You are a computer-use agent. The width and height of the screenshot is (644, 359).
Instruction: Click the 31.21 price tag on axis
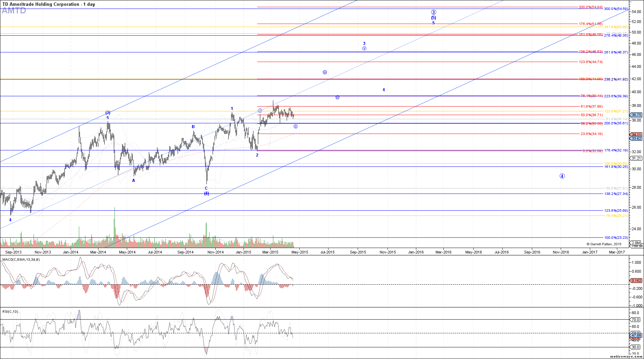point(636,158)
